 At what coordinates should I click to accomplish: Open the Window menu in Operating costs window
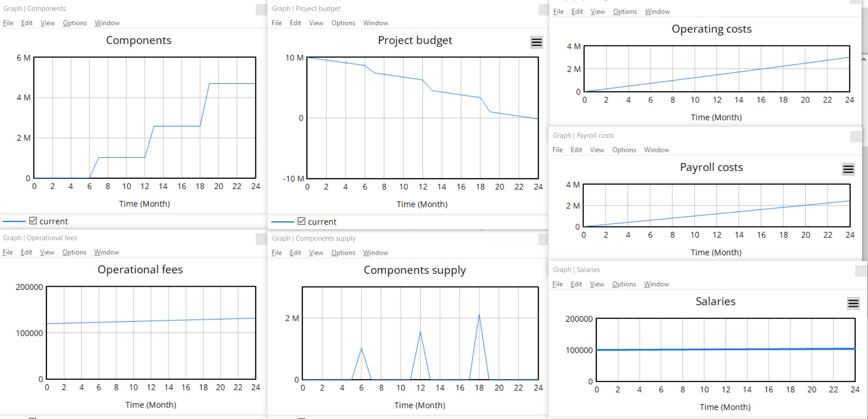pos(657,11)
